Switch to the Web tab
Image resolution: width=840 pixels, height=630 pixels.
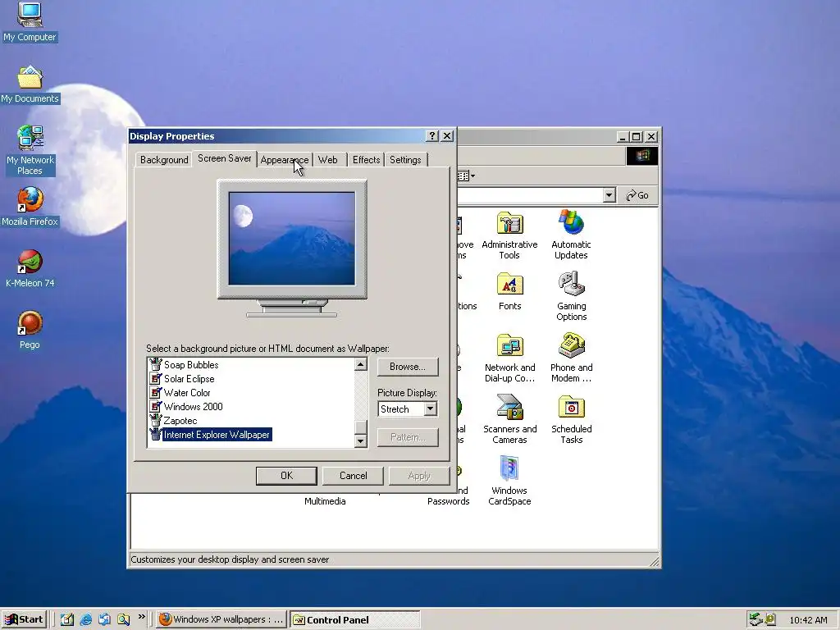328,160
